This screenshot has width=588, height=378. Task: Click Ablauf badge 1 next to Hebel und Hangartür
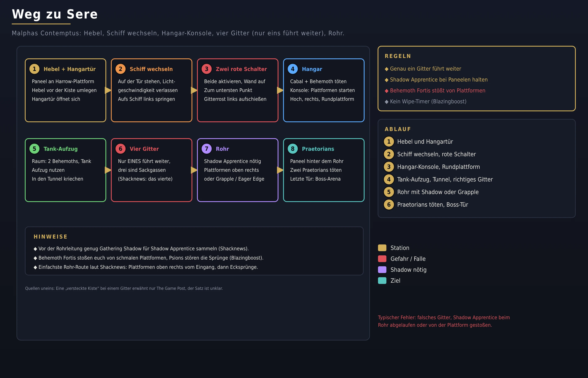[x=389, y=142]
